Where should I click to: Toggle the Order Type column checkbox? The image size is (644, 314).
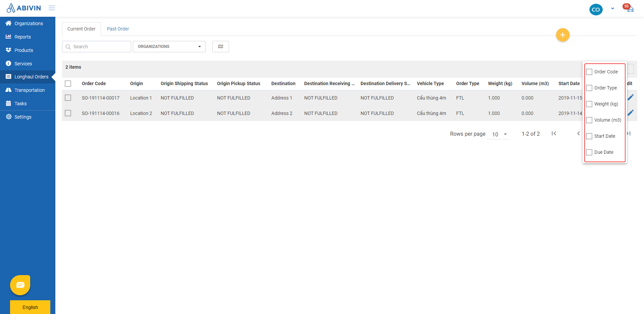pyautogui.click(x=589, y=88)
